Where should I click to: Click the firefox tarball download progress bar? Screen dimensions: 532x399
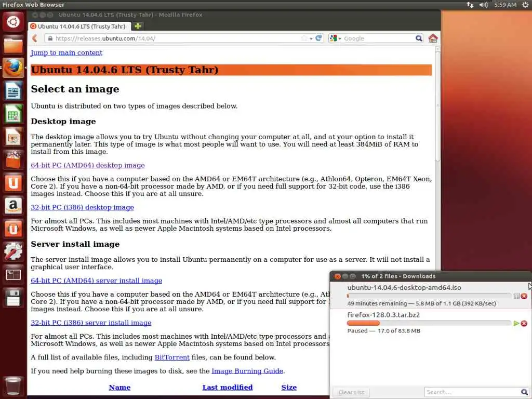tap(429, 323)
